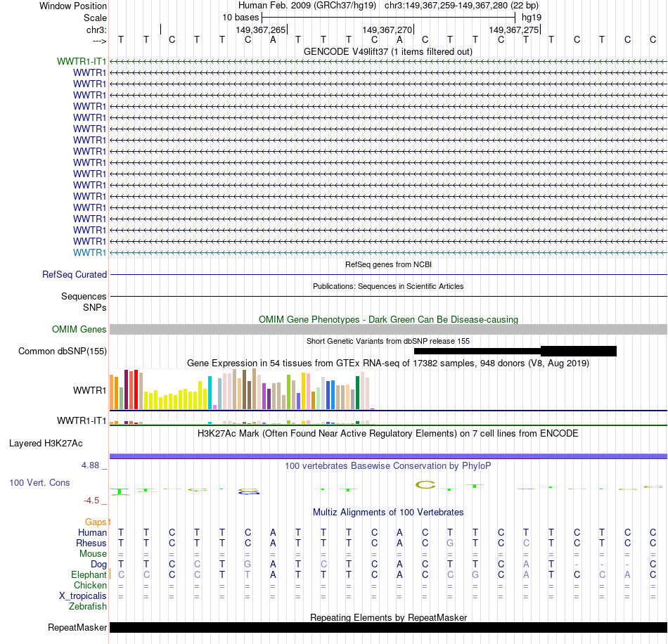This screenshot has width=668, height=644.
Task: Click the OMIM Genes track label
Action: coord(79,329)
